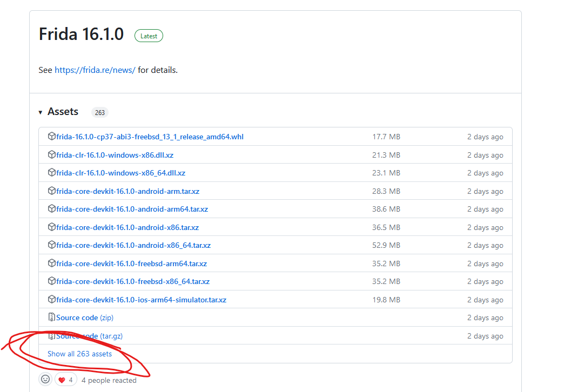571x392 pixels.
Task: Expand list via Show all 263 assets
Action: (79, 354)
